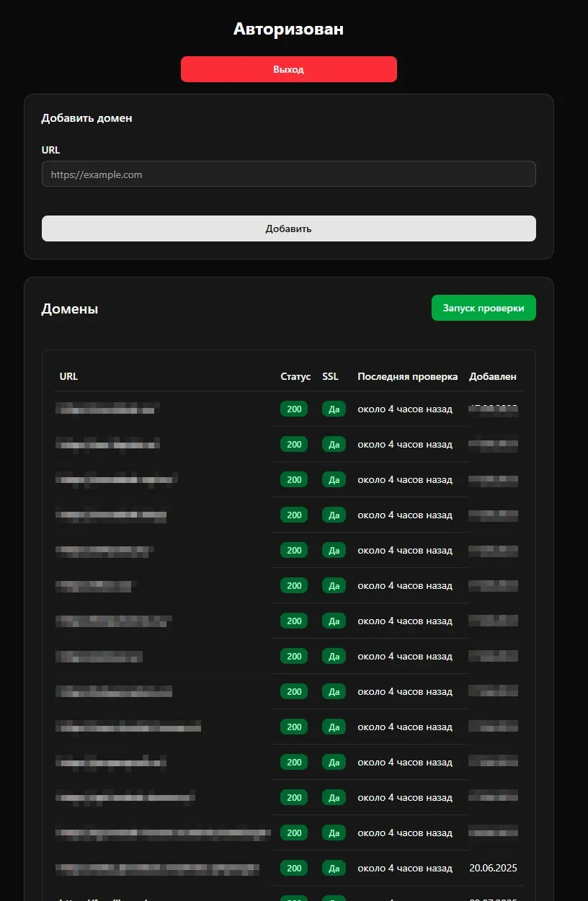Image resolution: width=588 pixels, height=901 pixels.
Task: Click the URL column header in table
Action: pos(68,376)
